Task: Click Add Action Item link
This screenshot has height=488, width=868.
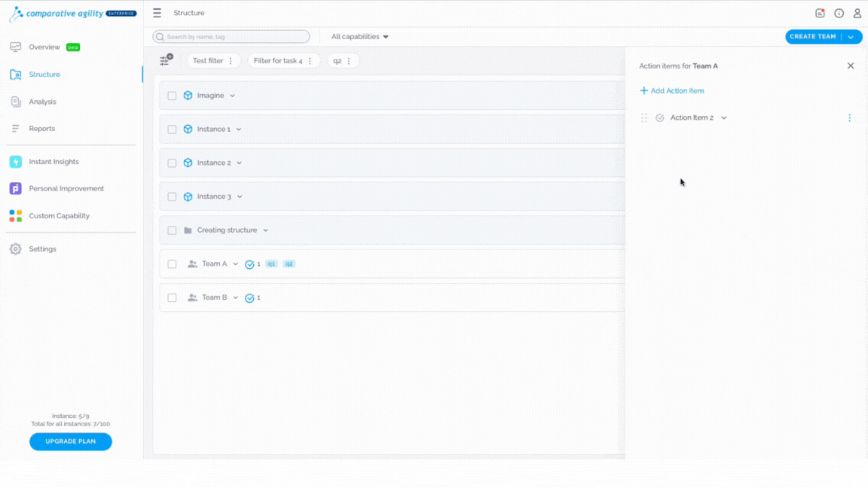Action: click(672, 90)
